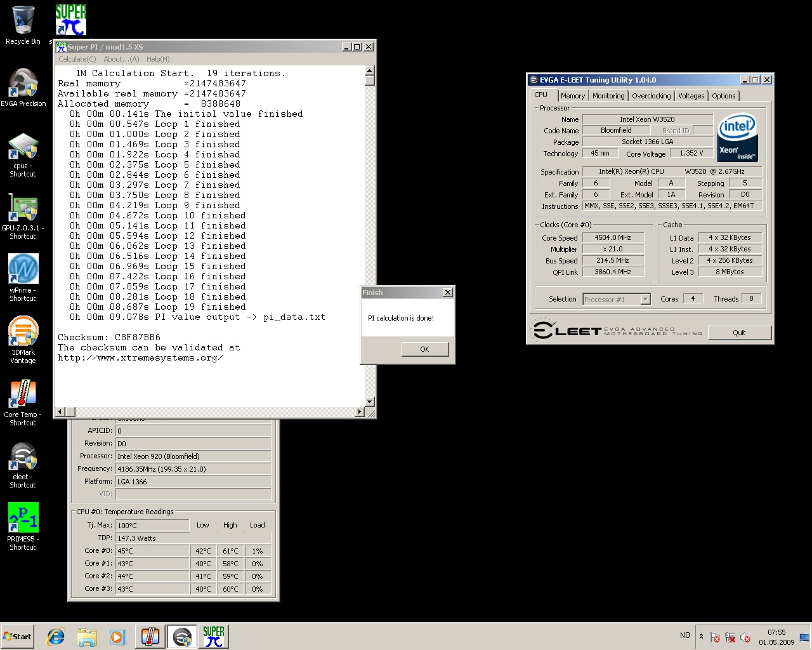The width and height of the screenshot is (812, 650).
Task: Click the Super PI title bar icon
Action: click(x=61, y=47)
